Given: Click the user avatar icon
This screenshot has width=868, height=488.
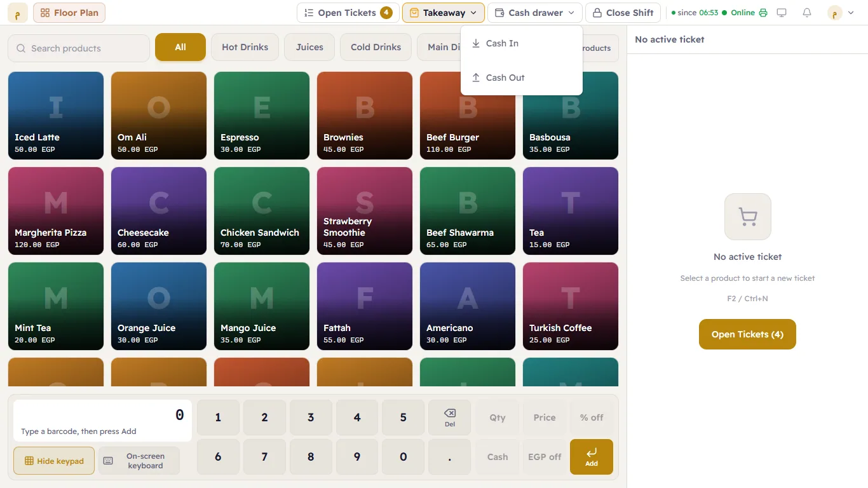Looking at the screenshot, I should pos(834,13).
